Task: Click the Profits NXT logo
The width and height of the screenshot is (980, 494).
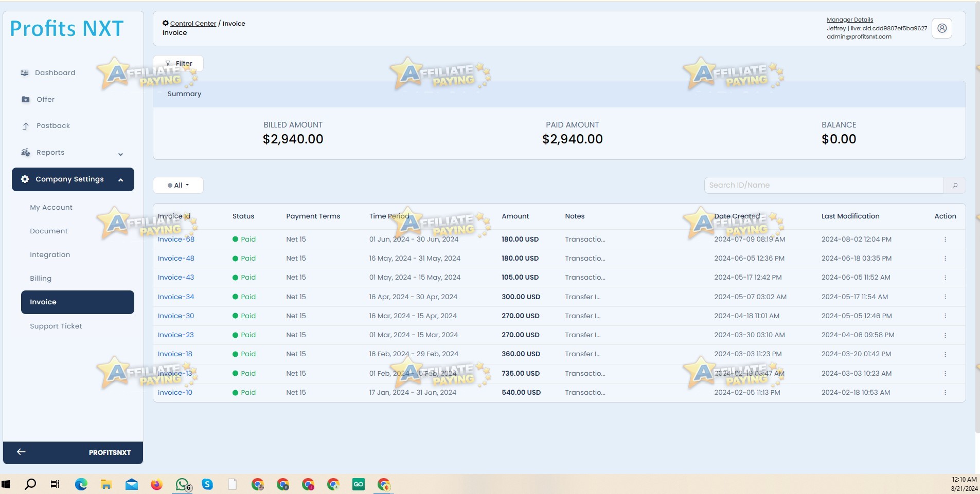Action: [x=67, y=28]
